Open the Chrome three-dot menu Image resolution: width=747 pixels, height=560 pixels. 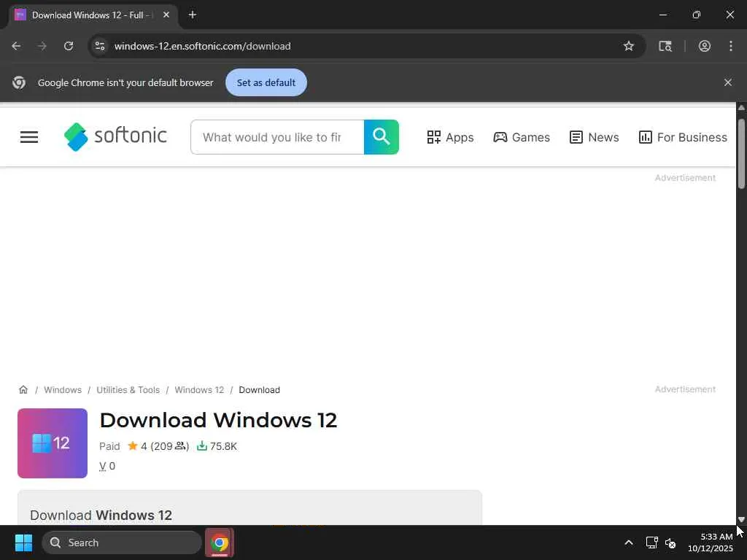click(731, 46)
